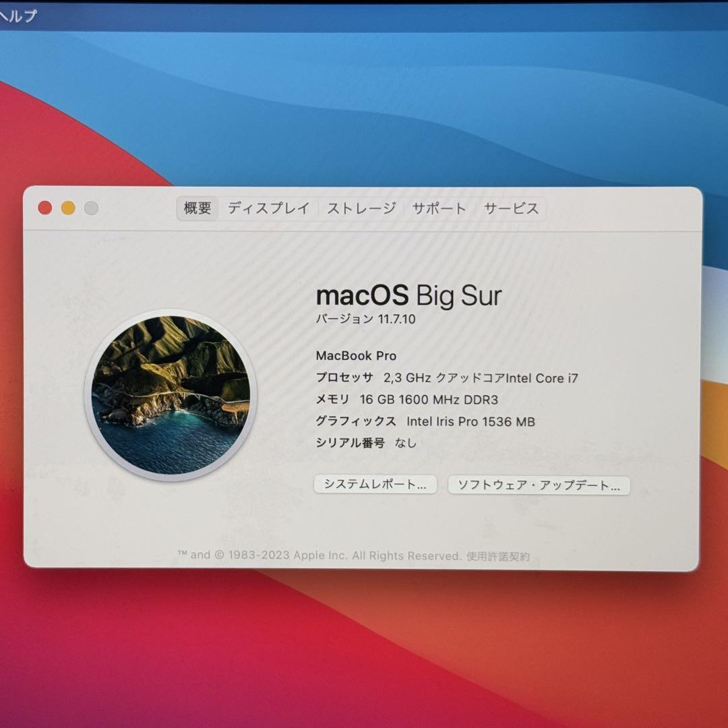Click the システムレポート... button
This screenshot has height=728, width=728.
tap(375, 484)
